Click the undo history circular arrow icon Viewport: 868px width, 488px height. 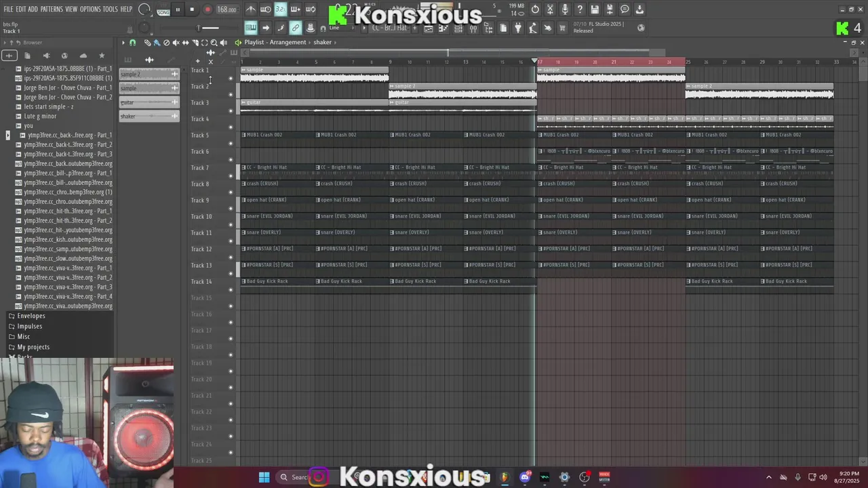535,9
